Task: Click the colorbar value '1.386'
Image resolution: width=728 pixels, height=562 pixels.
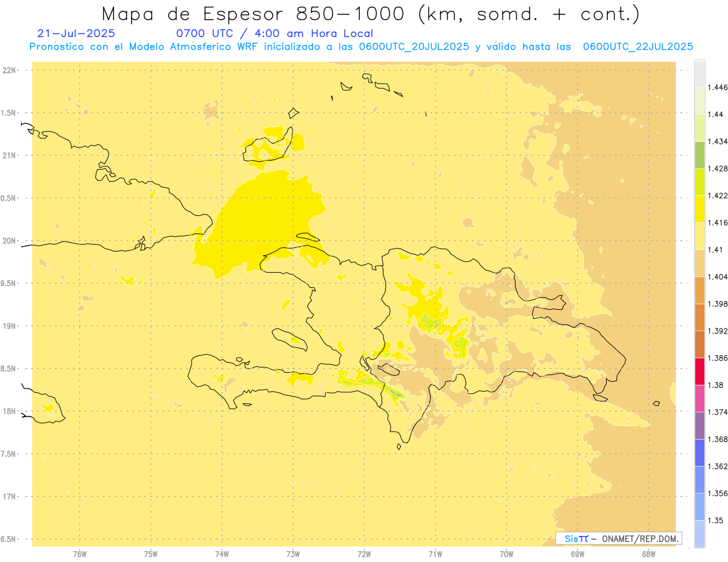Action: 718,358
